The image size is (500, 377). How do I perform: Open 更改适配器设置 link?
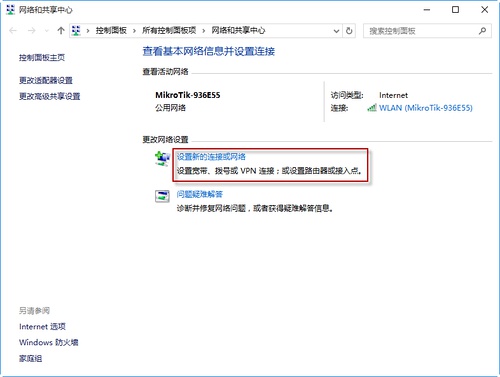coord(46,80)
